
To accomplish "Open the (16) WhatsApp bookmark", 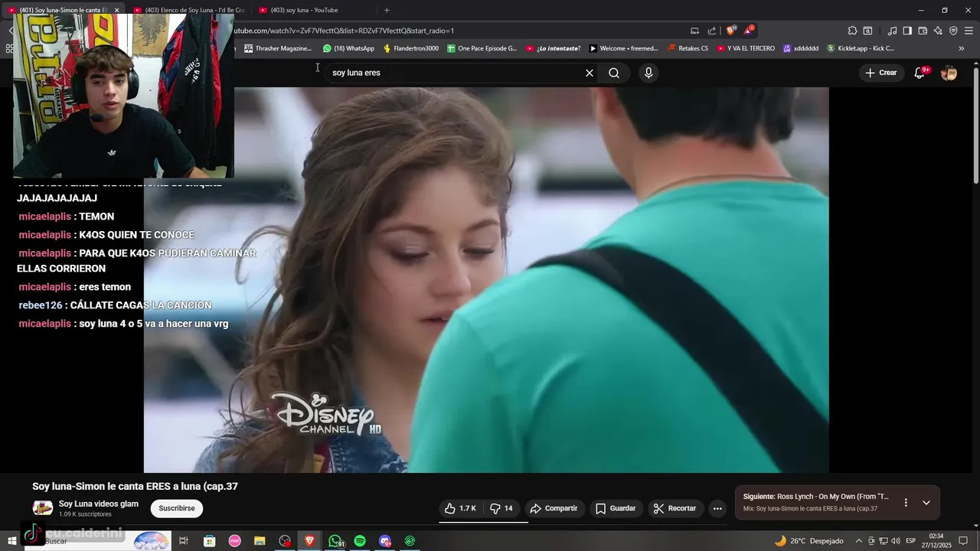I will [348, 48].
